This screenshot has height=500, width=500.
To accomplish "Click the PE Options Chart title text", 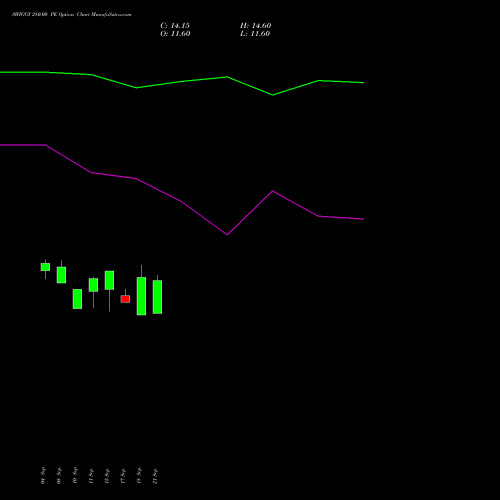I will 72,15.
